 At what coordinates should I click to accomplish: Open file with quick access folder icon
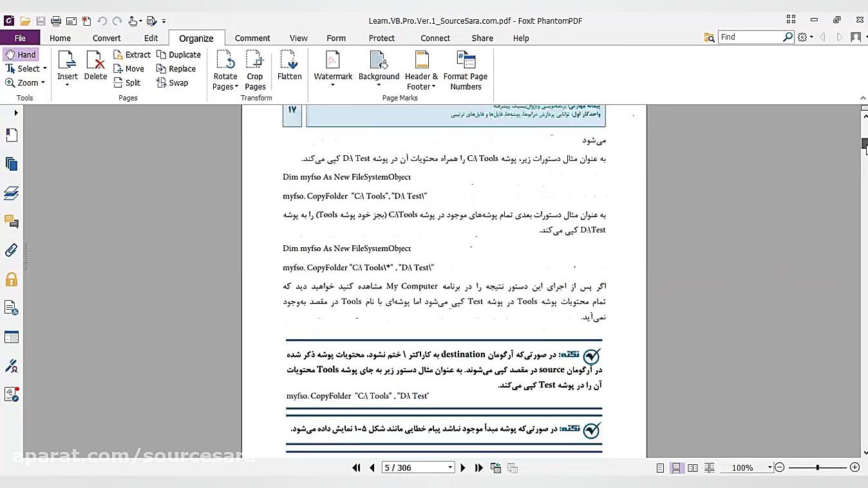pos(25,21)
